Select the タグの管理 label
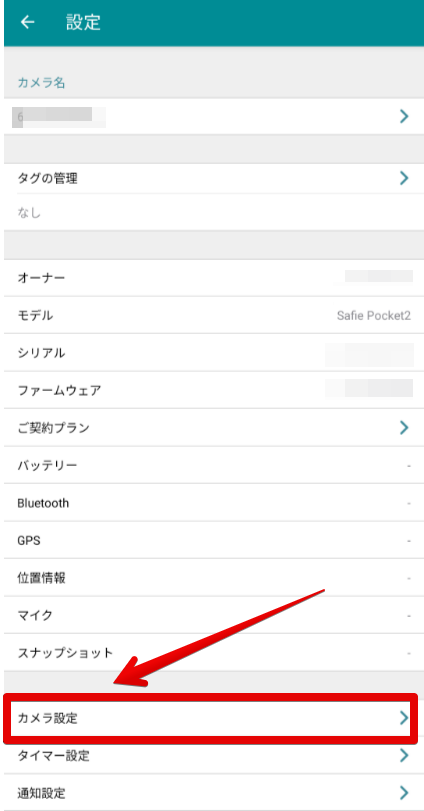Viewport: 424px width, 811px height. (47, 179)
